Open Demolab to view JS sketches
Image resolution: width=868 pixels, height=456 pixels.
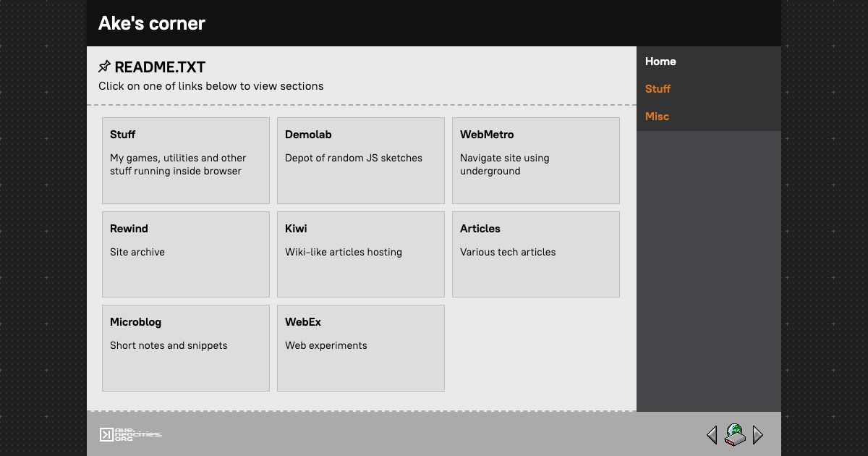(x=360, y=159)
